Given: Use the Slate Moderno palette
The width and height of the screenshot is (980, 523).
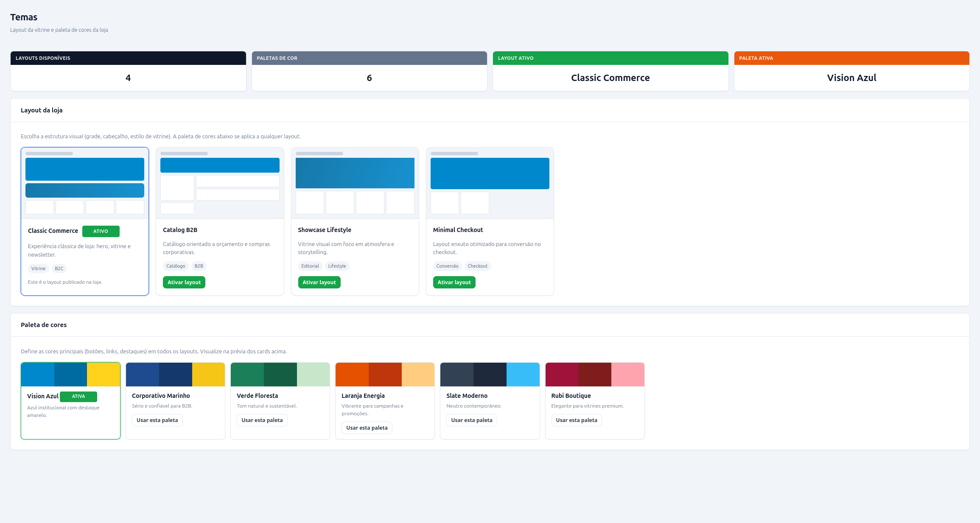Looking at the screenshot, I should tap(472, 420).
